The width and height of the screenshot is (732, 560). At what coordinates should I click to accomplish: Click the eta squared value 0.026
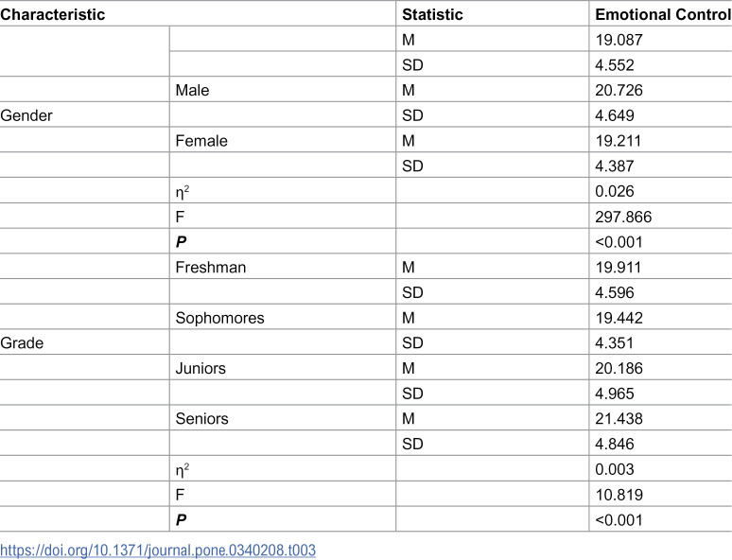pos(615,191)
